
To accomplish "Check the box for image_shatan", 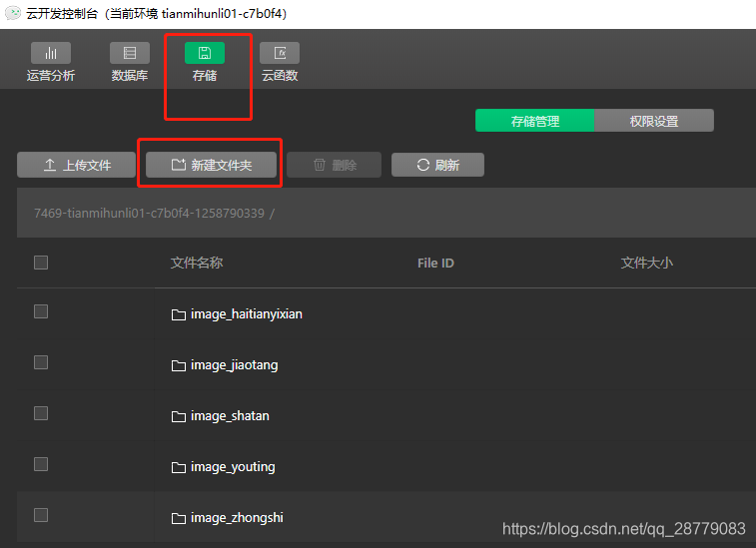I will click(41, 413).
